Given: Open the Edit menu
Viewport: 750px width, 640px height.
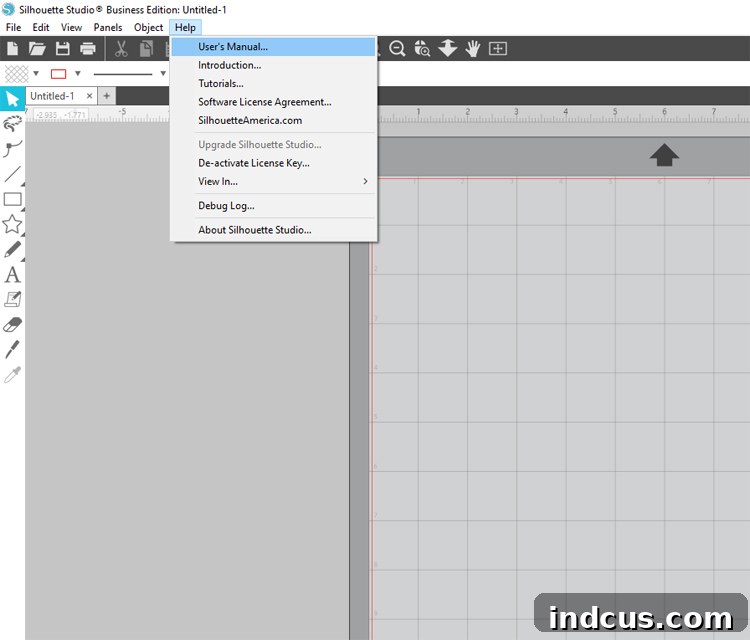Looking at the screenshot, I should [41, 27].
